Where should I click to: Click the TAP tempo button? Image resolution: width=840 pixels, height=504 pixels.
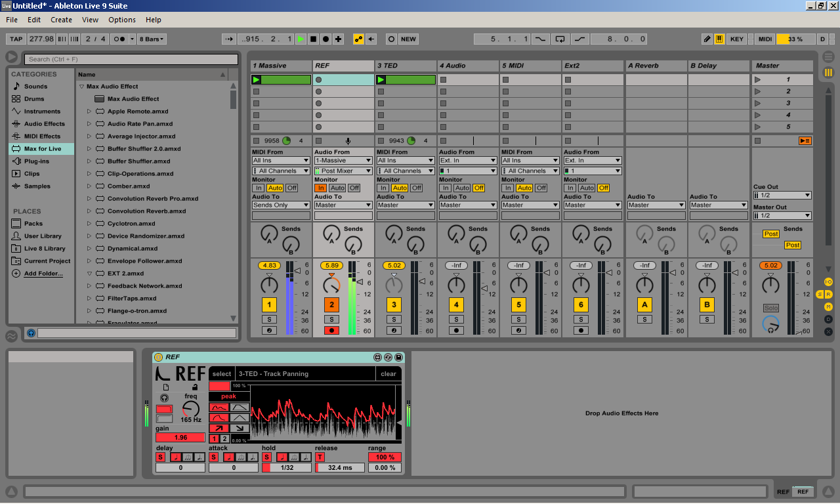point(16,39)
